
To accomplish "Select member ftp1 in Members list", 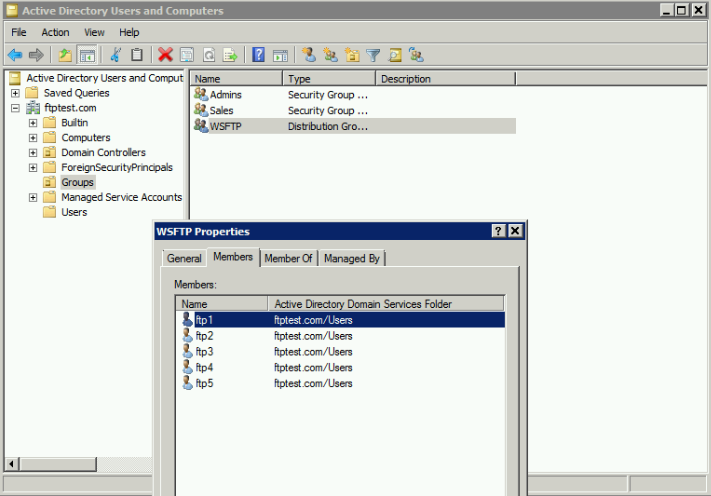I will point(341,320).
